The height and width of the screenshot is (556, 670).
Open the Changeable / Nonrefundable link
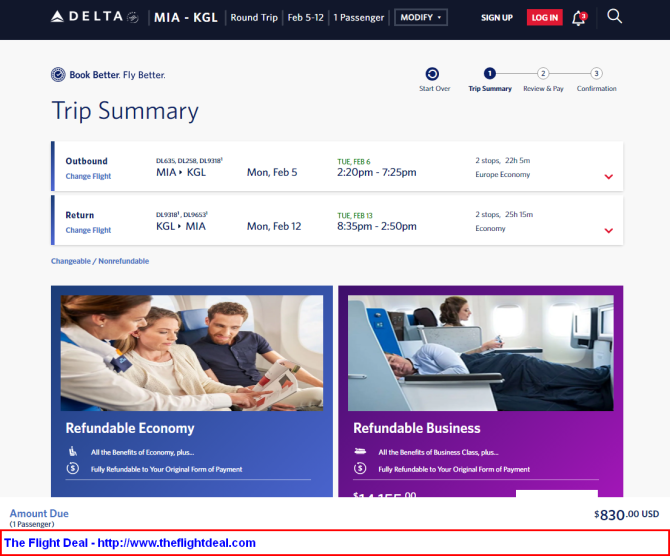coord(100,261)
